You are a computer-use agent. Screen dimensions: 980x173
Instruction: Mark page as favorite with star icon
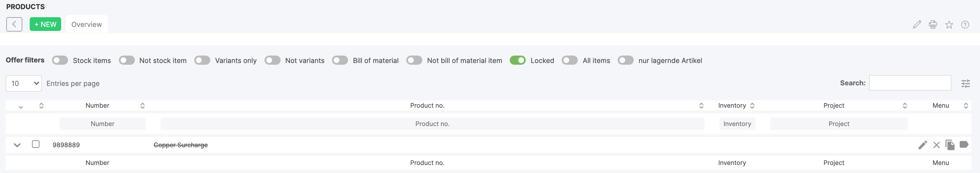(x=949, y=24)
